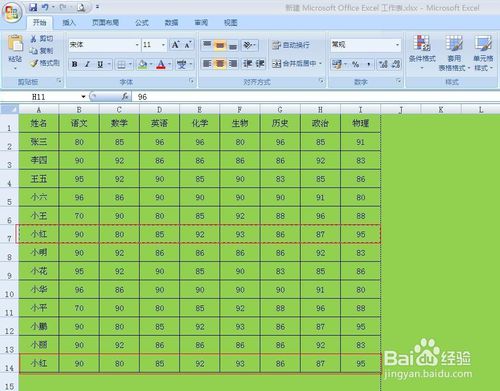Click the Increase Decimal icon
Screen dimensions: 500x391
coord(383,64)
